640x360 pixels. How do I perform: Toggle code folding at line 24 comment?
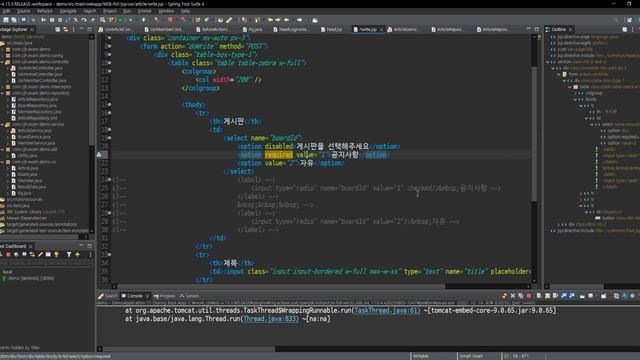(109, 180)
